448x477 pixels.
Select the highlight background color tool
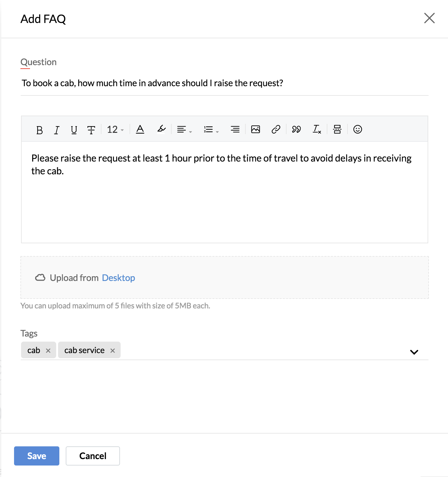161,129
